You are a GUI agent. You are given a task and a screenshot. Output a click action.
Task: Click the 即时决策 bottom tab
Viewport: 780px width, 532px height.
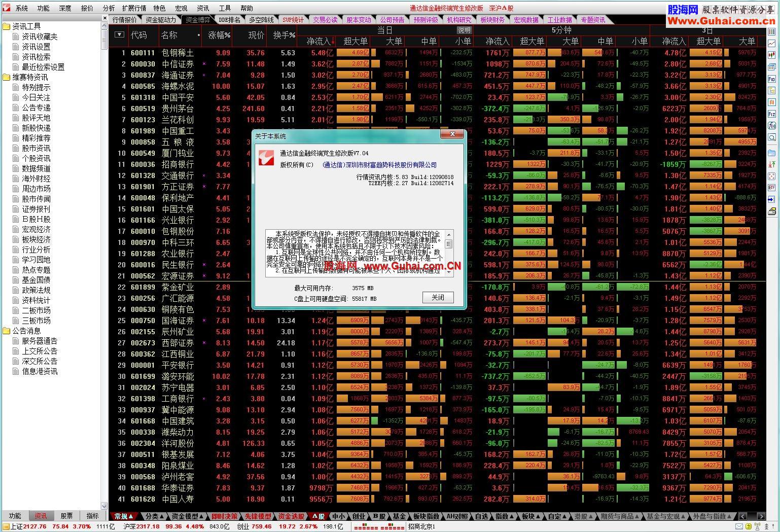pyautogui.click(x=224, y=516)
